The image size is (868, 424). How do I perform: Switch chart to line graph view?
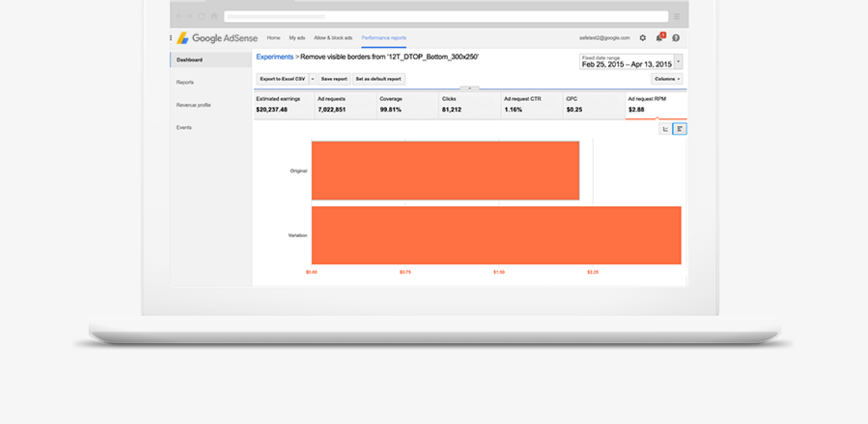tap(665, 129)
